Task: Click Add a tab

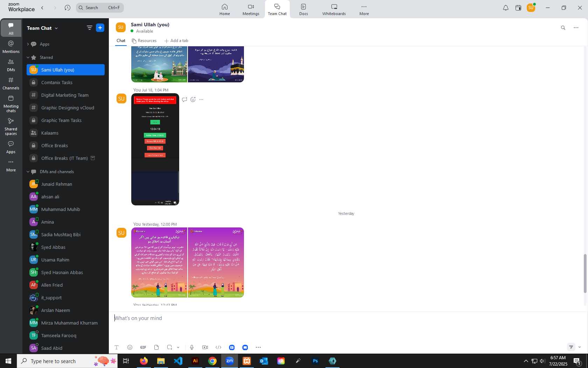Action: (176, 41)
